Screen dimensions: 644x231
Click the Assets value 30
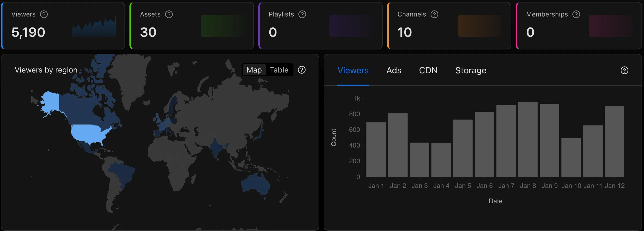point(148,32)
